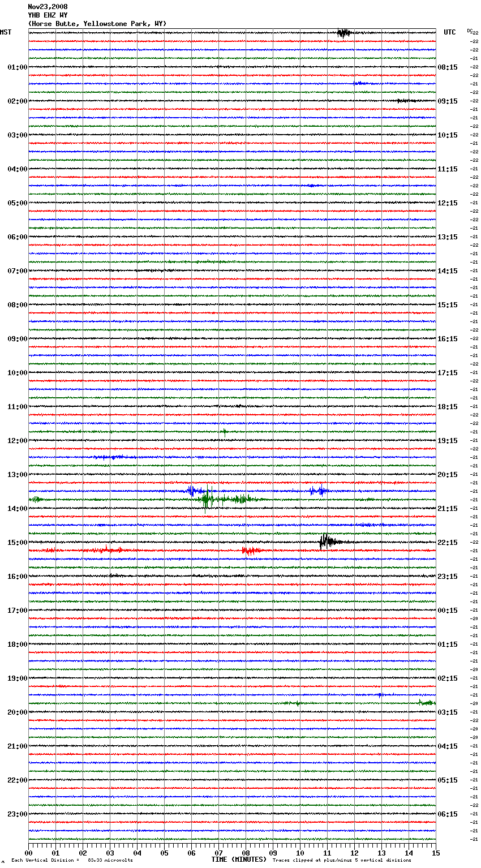Click the 04:15 UTC time label
Image resolution: width=481 pixels, height=868 pixels.
tap(448, 746)
